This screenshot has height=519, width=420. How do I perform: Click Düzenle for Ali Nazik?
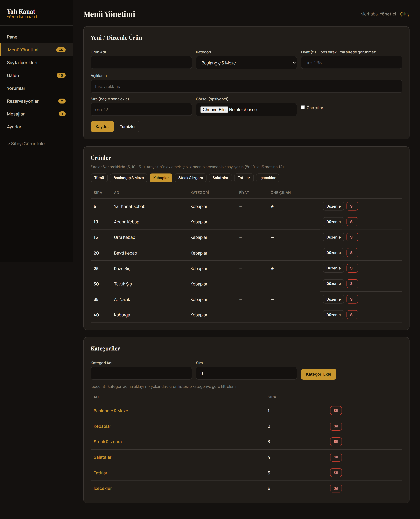click(333, 299)
